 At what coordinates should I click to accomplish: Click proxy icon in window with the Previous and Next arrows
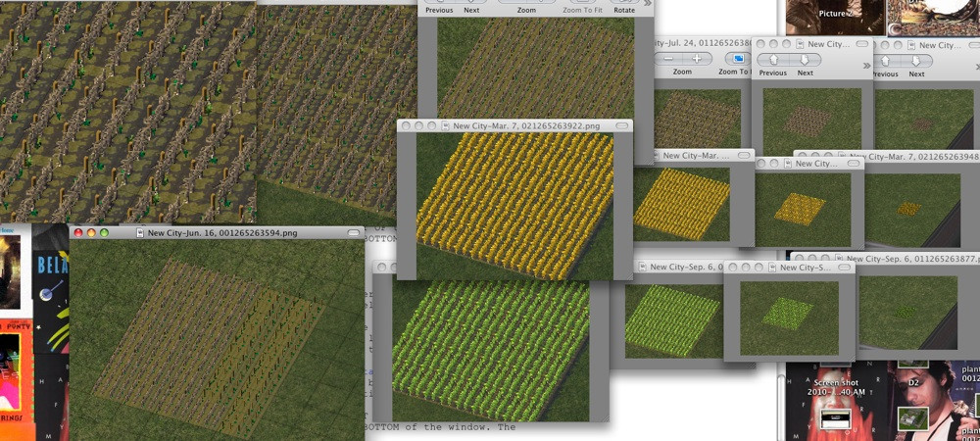pyautogui.click(x=801, y=44)
